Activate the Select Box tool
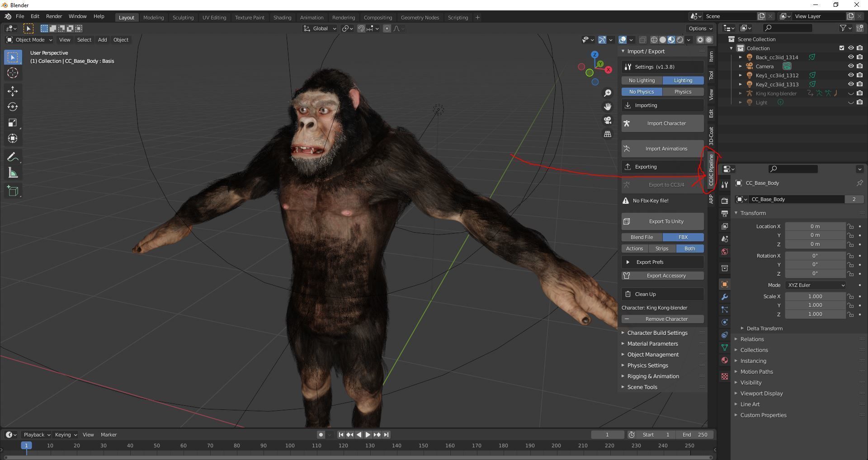The height and width of the screenshot is (460, 868). click(13, 57)
